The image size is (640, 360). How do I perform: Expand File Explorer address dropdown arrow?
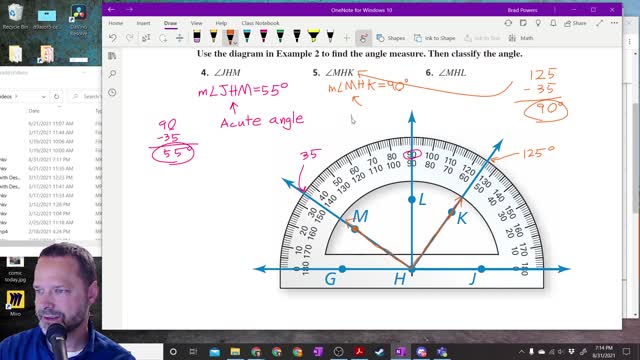(43, 97)
